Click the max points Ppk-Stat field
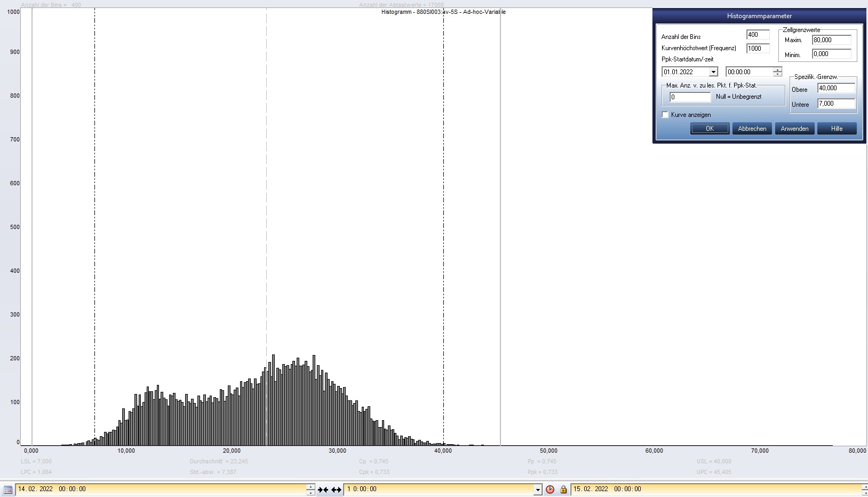 [690, 97]
